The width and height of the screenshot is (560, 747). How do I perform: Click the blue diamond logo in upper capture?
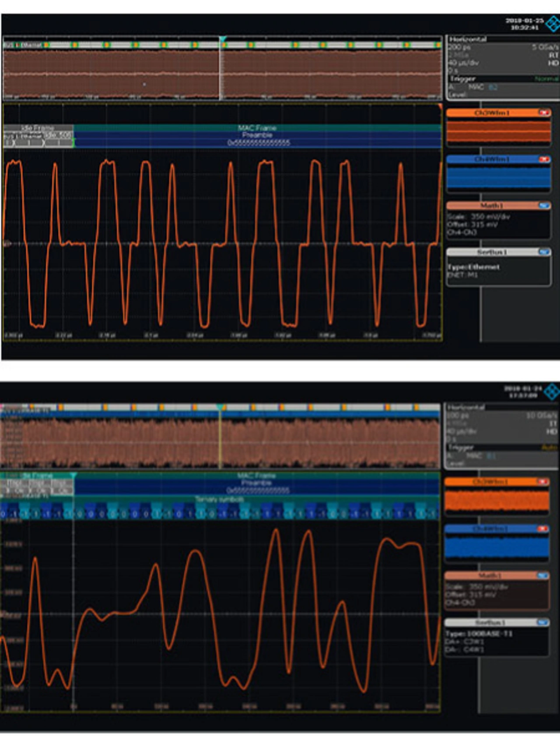click(553, 24)
